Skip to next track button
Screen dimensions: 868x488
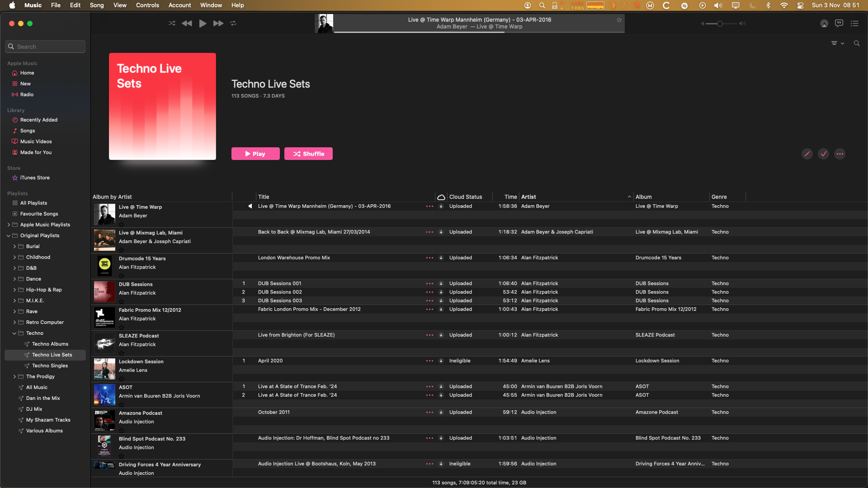point(218,23)
